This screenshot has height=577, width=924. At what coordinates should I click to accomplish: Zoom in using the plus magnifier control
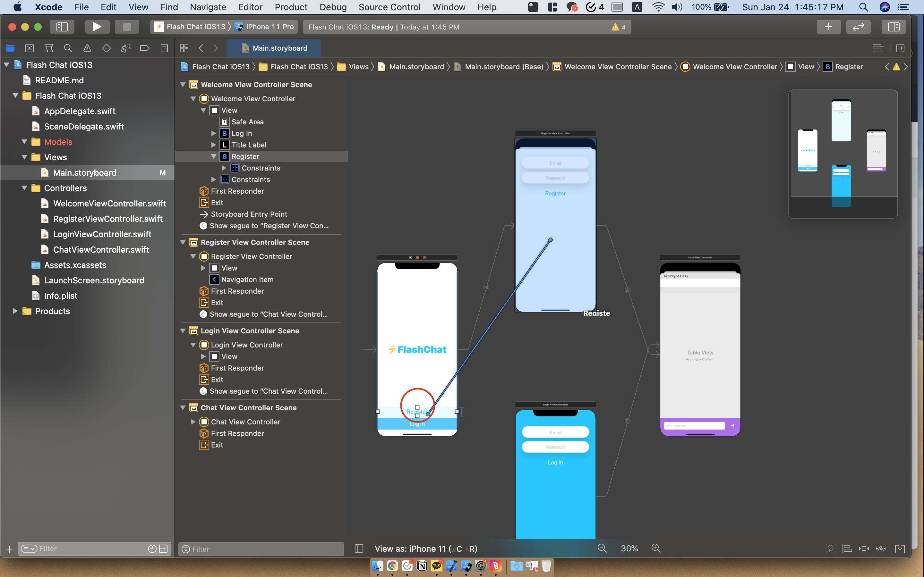656,548
